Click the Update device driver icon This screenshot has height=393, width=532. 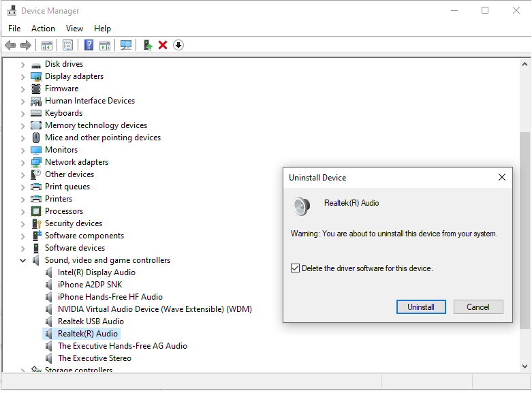click(148, 45)
